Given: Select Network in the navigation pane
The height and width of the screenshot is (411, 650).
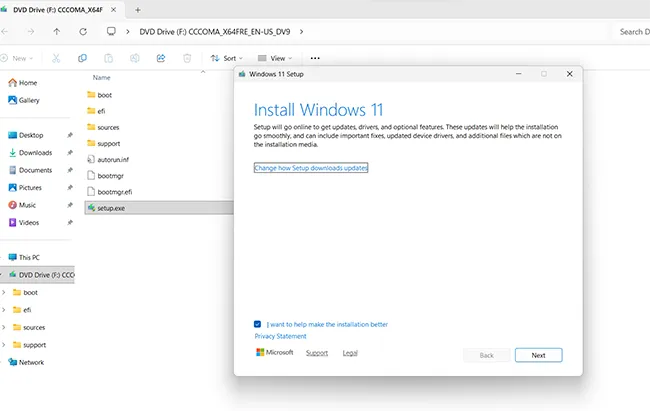Looking at the screenshot, I should point(26,362).
